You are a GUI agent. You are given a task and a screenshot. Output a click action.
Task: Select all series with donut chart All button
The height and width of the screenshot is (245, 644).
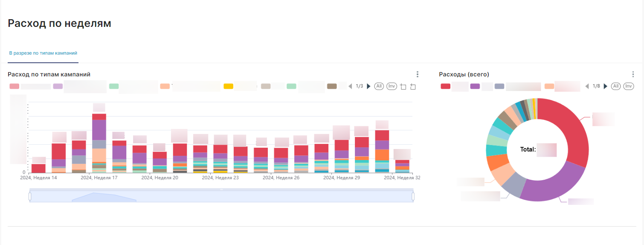[615, 86]
